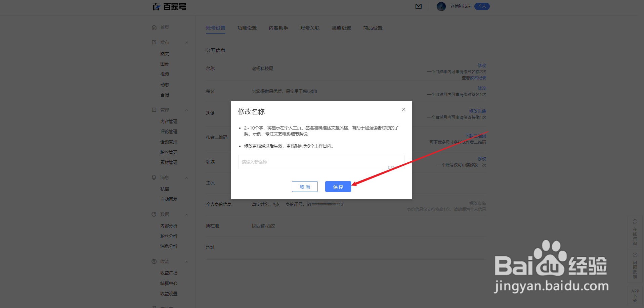Viewport: 644px width, 308px height.
Task: Open 内容管理 in the sidebar
Action: click(x=169, y=121)
